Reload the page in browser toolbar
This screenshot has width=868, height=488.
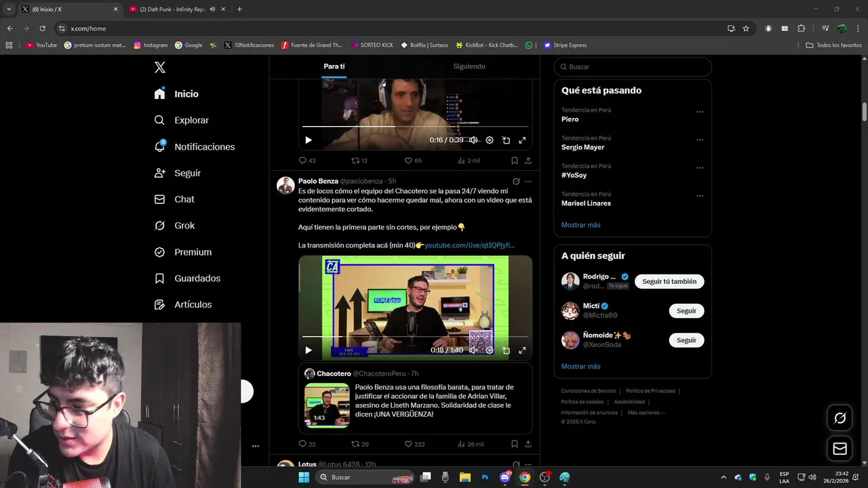coord(42,28)
